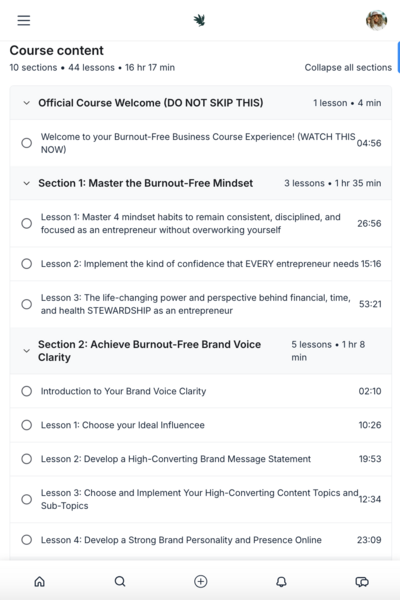Go to the Home icon in bottom bar
The image size is (400, 600).
pos(39,582)
